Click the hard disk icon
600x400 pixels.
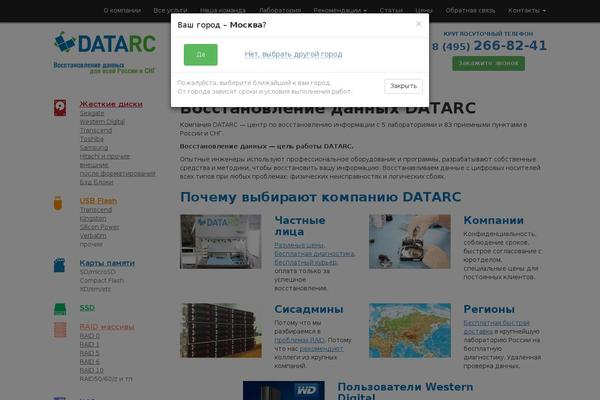coord(60,108)
